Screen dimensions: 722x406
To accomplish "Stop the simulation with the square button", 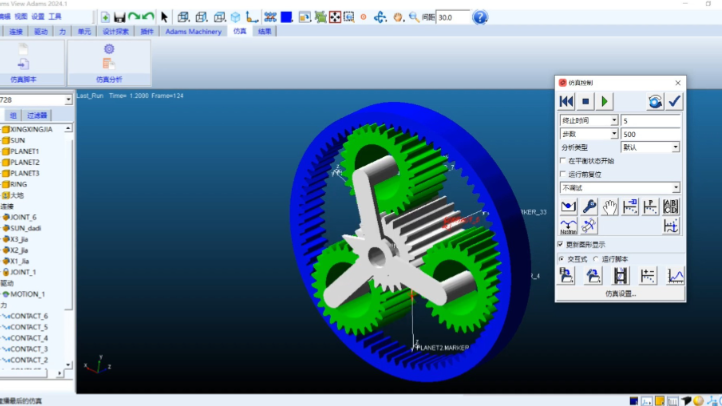I will click(587, 101).
